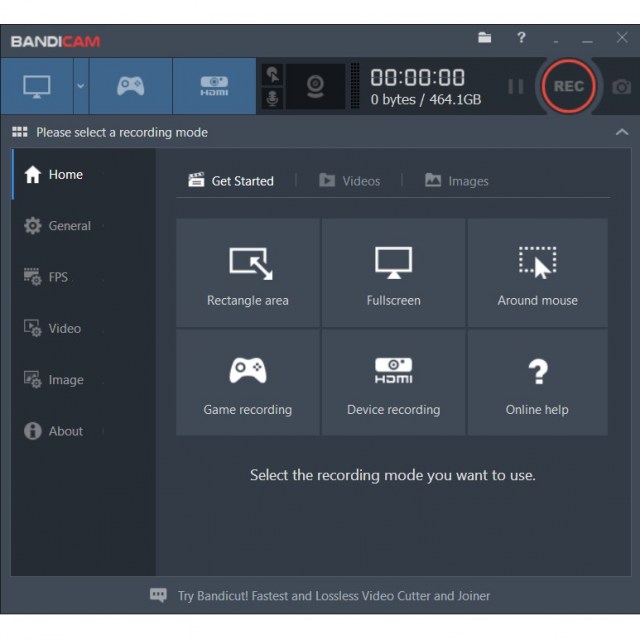Viewport: 640px width, 640px height.
Task: Toggle the webcam overlay icon
Action: [x=315, y=86]
